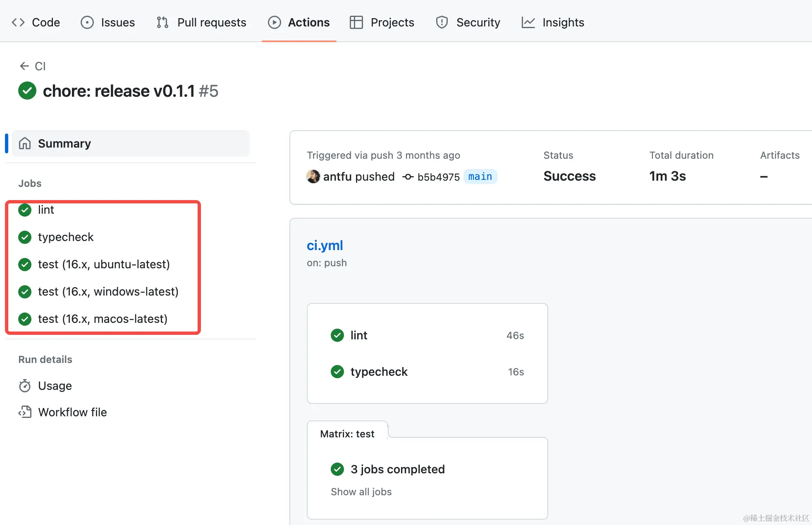The height and width of the screenshot is (525, 812).
Task: Click the back arrow to CI workflow
Action: click(x=24, y=66)
